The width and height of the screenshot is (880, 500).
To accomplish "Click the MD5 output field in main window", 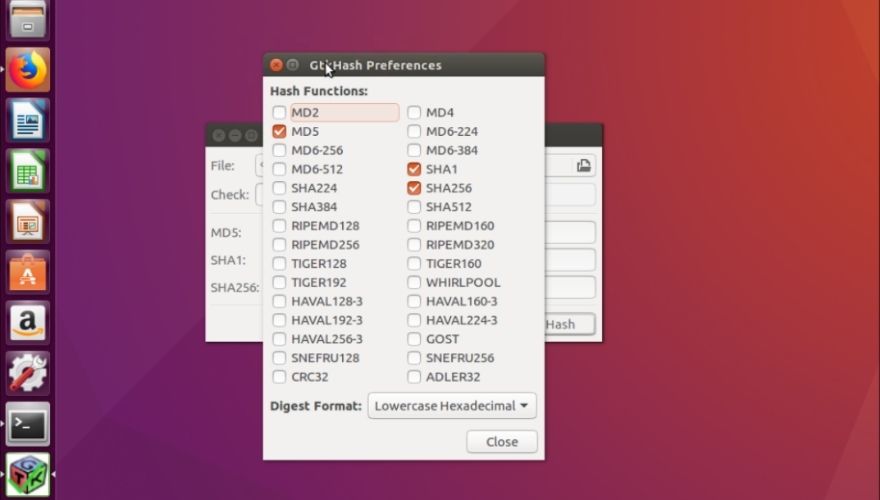I will click(x=569, y=232).
